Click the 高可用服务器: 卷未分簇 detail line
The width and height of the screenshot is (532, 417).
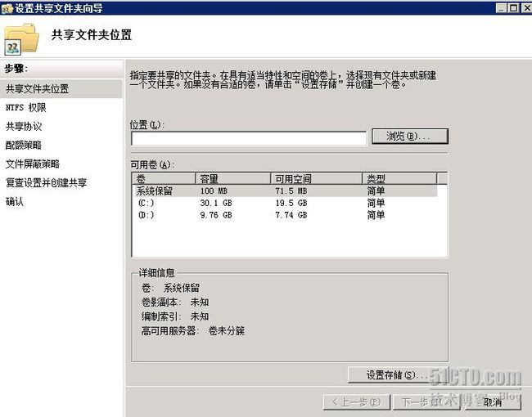click(x=192, y=331)
